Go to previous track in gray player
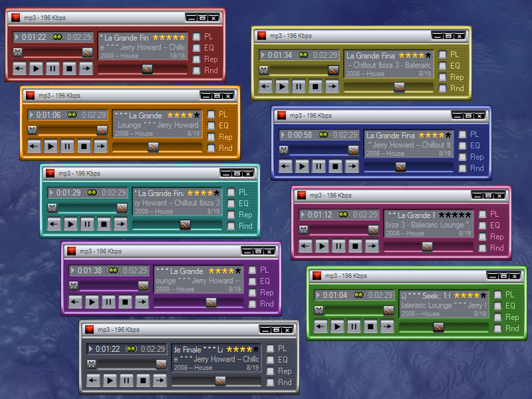The height and width of the screenshot is (399, 532). pyautogui.click(x=94, y=380)
